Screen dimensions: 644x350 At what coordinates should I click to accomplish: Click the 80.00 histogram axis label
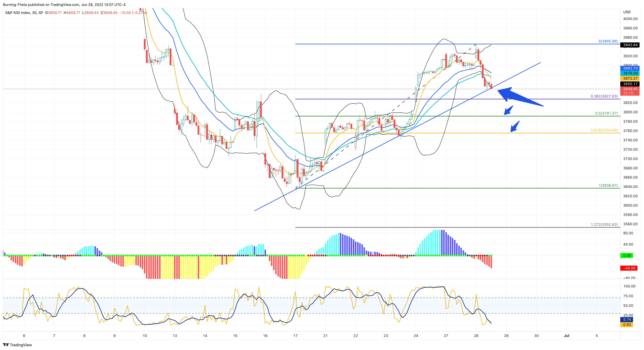click(628, 233)
